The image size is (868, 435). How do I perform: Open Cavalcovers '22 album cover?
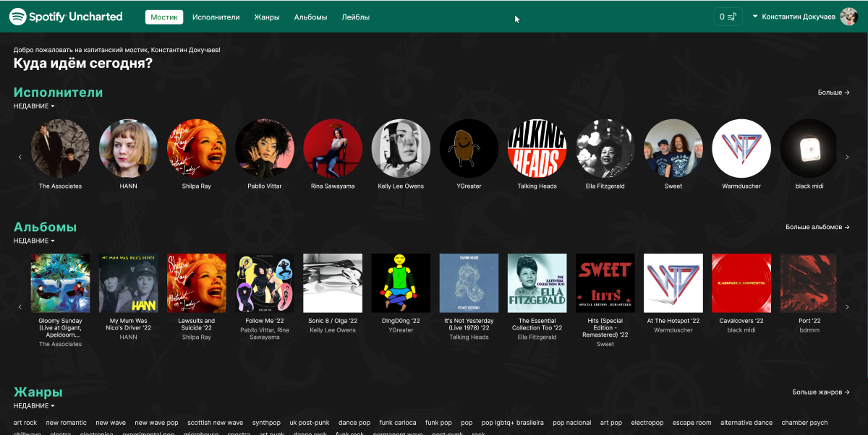[x=741, y=283]
